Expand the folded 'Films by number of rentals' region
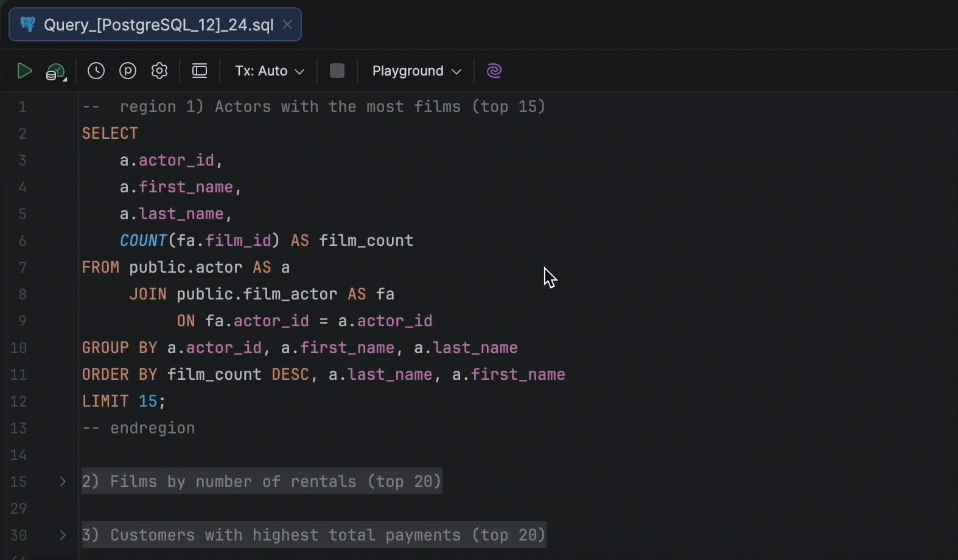The height and width of the screenshot is (560, 958). click(x=63, y=482)
